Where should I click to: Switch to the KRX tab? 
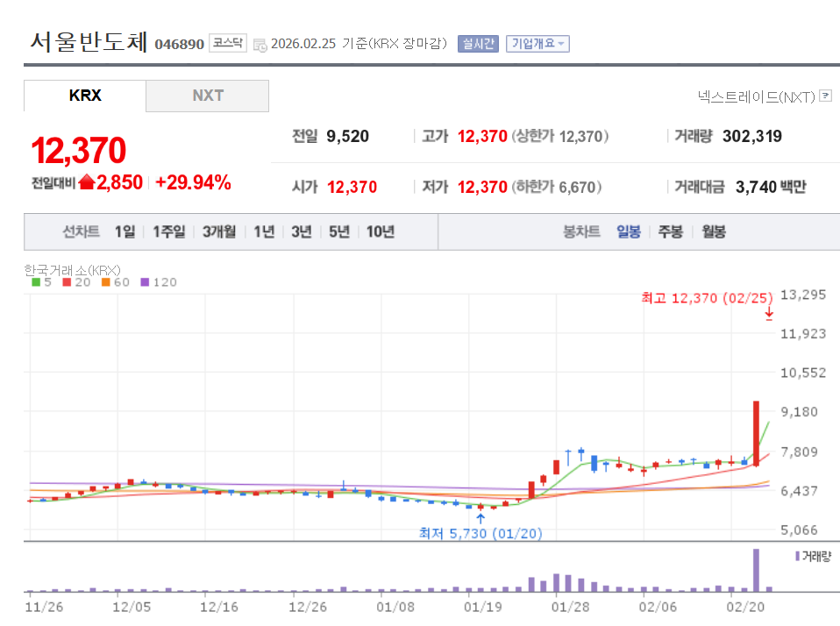85,96
